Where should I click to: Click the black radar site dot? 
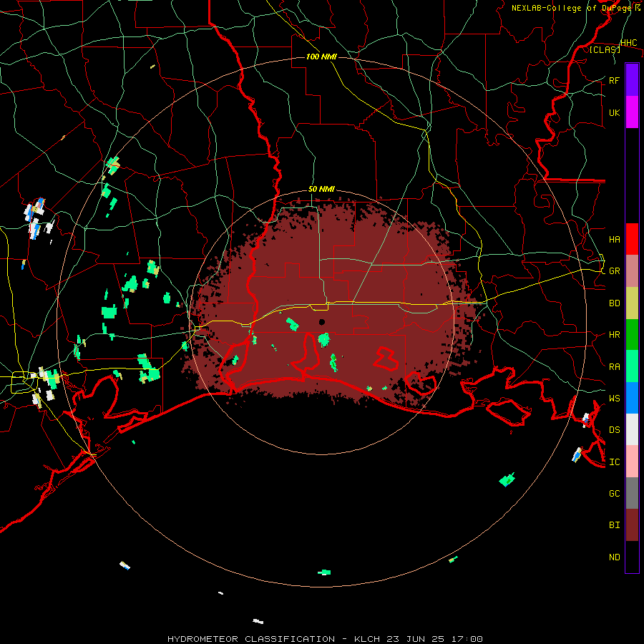tap(322, 322)
